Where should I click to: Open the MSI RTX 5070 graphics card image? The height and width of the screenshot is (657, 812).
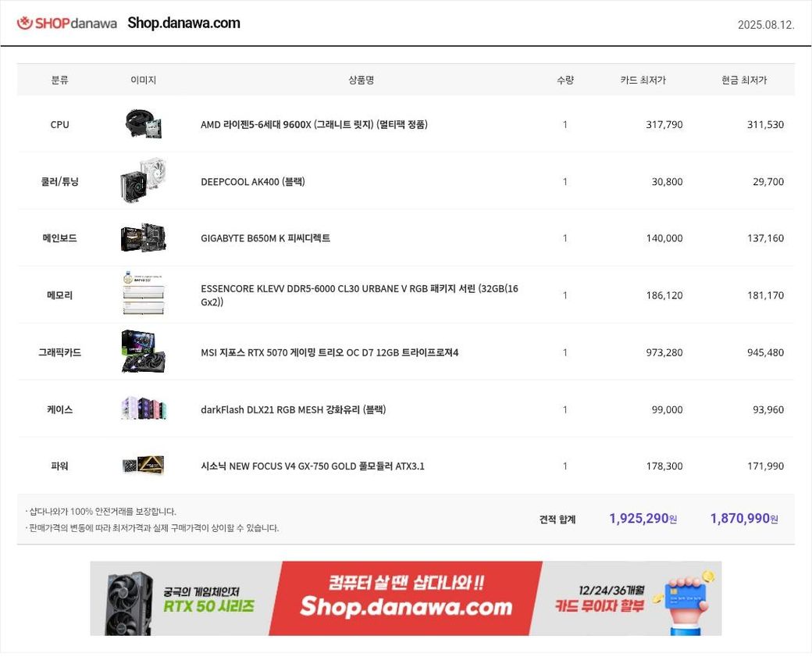pyautogui.click(x=143, y=352)
